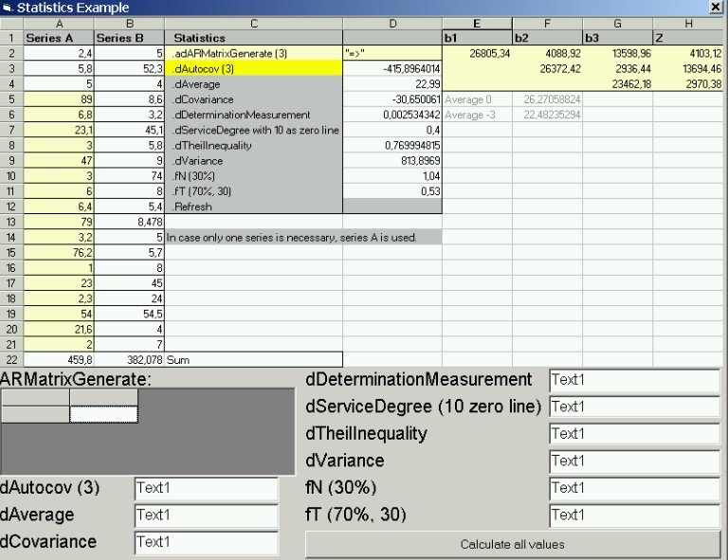Select row header 22
Viewport: 728px width, 560px height.
11,359
